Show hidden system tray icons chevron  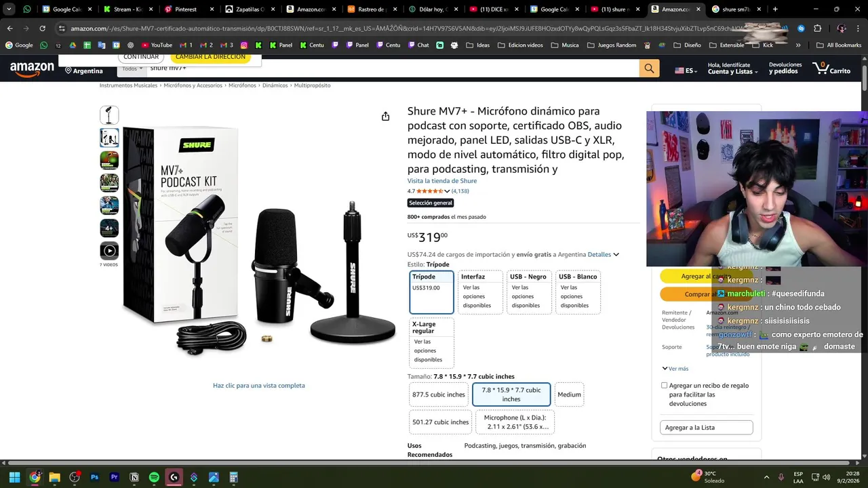tap(766, 477)
